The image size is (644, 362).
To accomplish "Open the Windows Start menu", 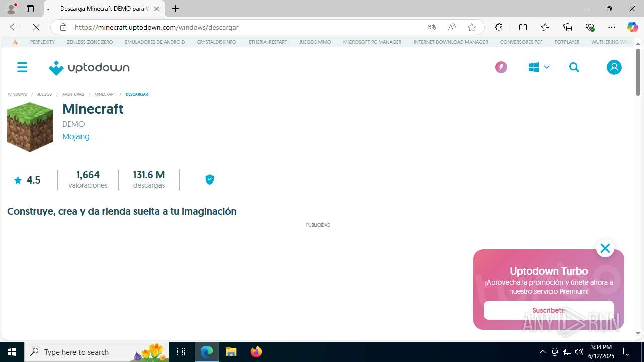I will (12, 352).
